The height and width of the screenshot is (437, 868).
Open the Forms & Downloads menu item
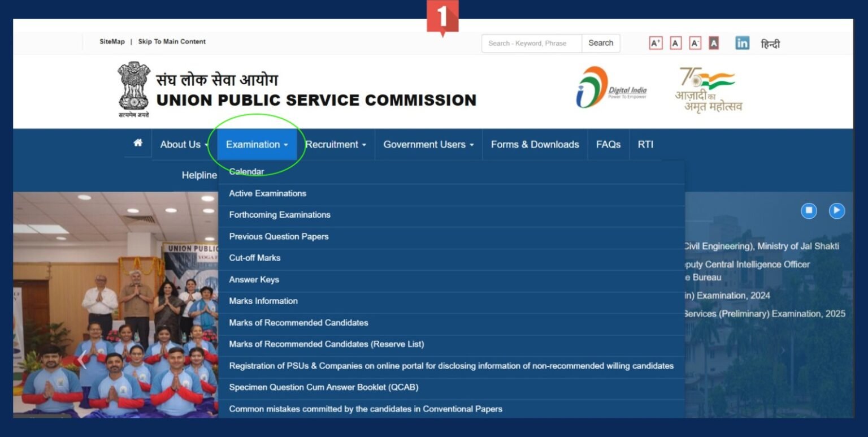534,144
